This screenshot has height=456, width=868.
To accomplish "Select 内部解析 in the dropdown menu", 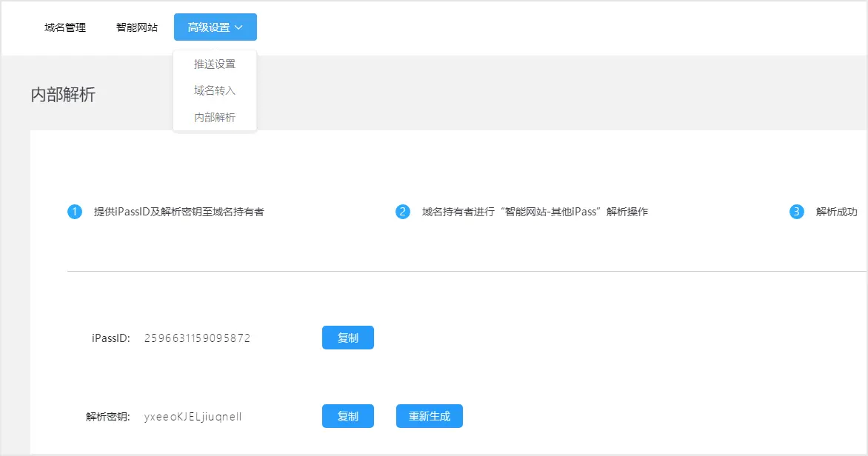I will click(215, 117).
